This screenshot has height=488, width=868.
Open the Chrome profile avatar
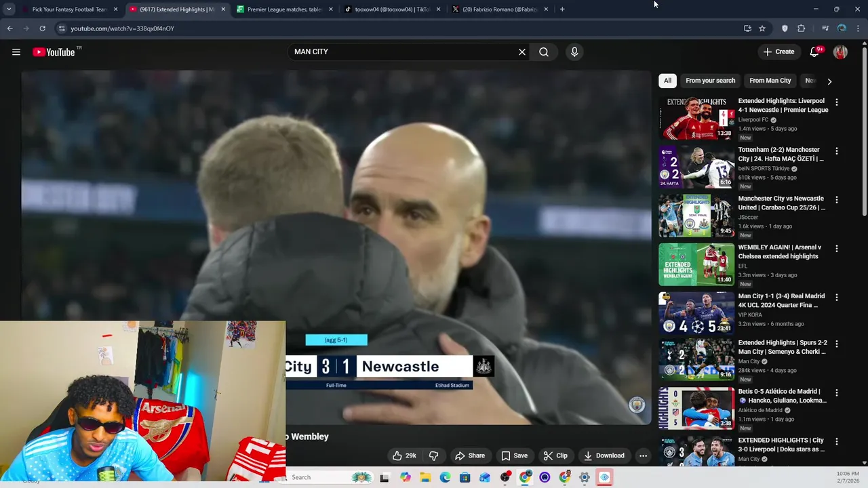(x=842, y=28)
